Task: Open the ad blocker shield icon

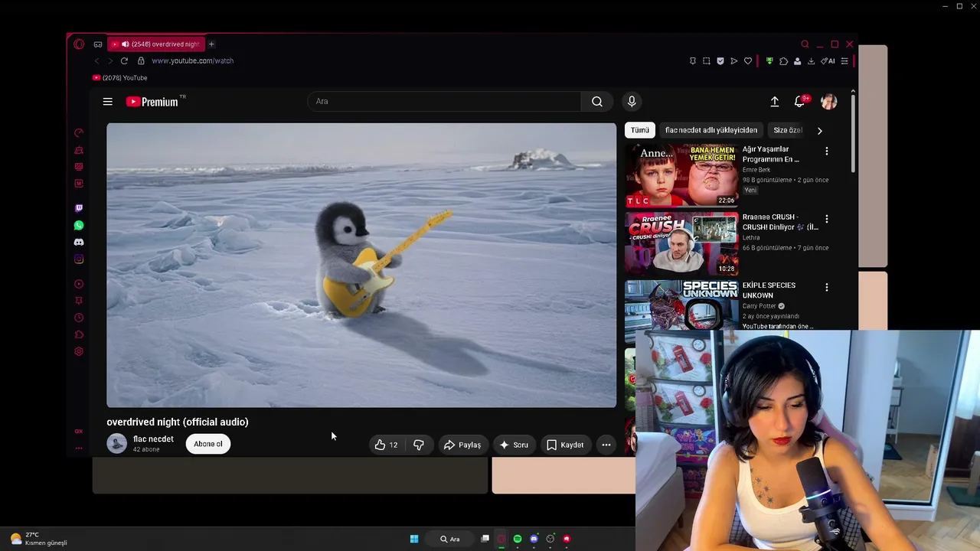Action: (720, 61)
